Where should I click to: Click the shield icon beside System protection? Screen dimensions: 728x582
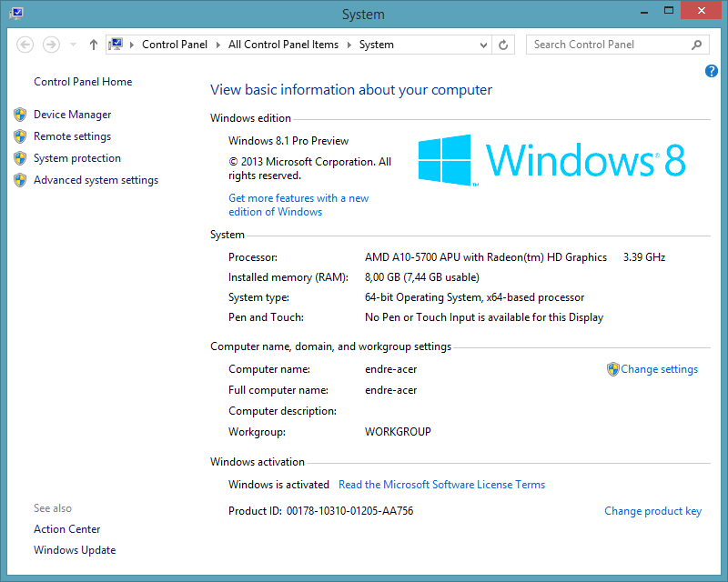[x=20, y=158]
